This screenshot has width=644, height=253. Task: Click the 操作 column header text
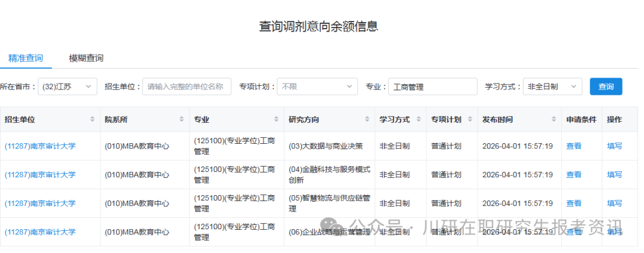pos(614,119)
